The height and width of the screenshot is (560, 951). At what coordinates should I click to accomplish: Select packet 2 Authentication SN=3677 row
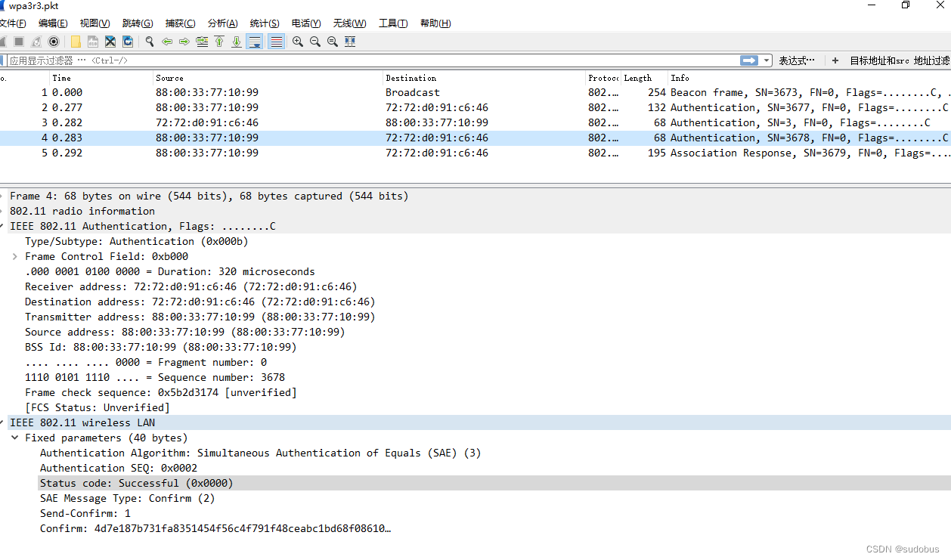(x=475, y=107)
